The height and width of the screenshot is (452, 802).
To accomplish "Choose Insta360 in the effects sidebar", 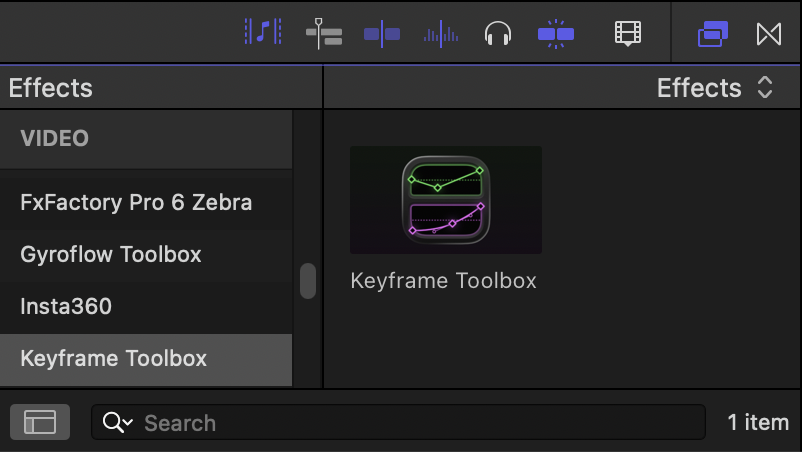I will 66,307.
